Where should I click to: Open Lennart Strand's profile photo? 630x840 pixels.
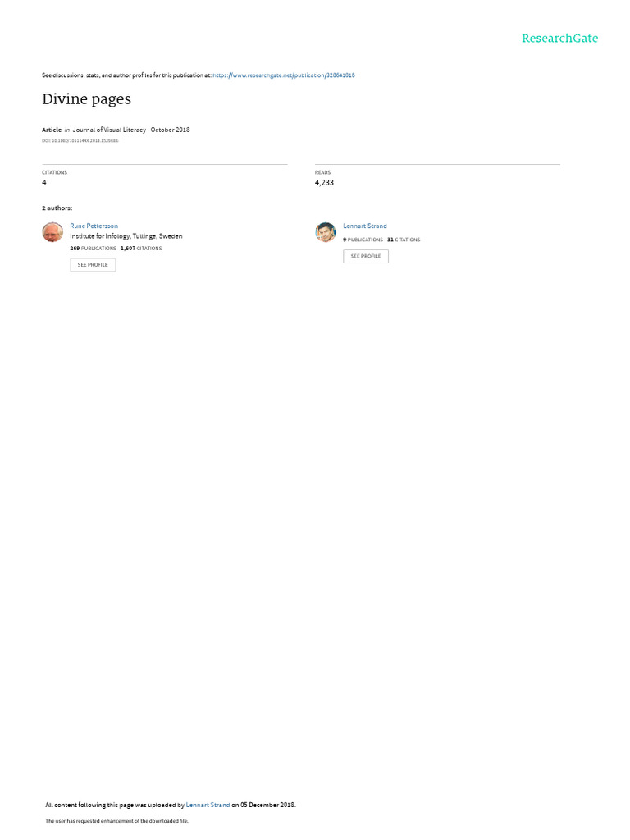click(326, 232)
